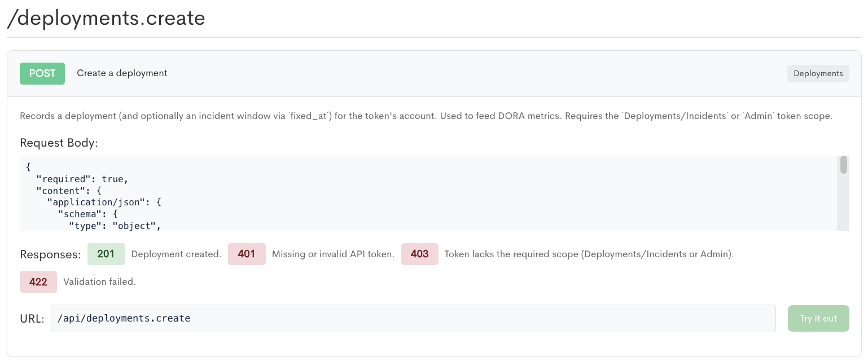Screen dimensions: 868x361
Task: Click the "application/json" line in request body
Action: click(104, 202)
